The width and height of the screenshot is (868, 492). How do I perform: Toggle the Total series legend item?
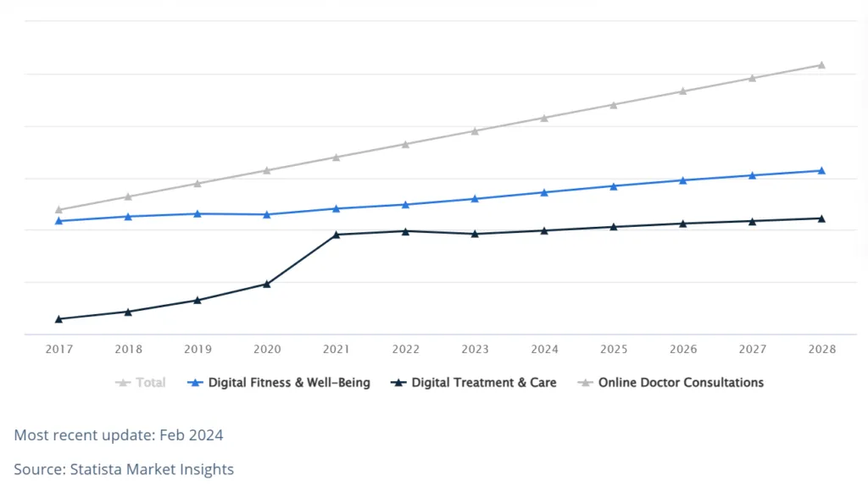coord(150,383)
